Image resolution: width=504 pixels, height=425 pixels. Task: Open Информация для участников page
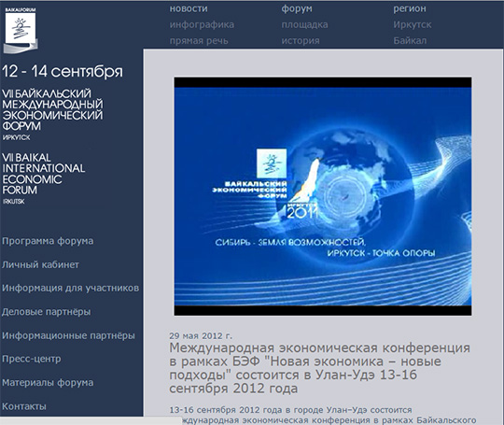[70, 288]
